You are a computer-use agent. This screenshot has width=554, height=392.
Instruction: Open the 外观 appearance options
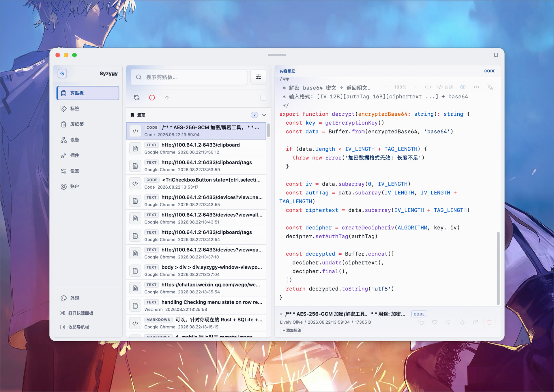pyautogui.click(x=88, y=298)
